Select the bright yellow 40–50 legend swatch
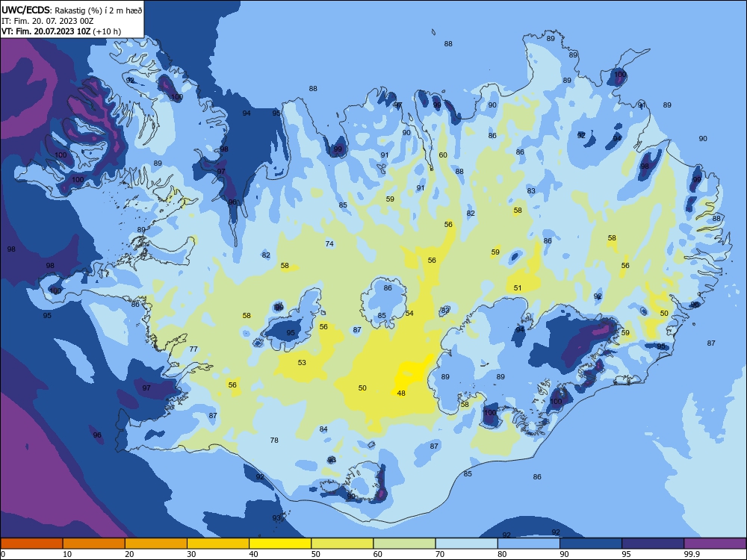This screenshot has width=747, height=560. click(x=280, y=544)
